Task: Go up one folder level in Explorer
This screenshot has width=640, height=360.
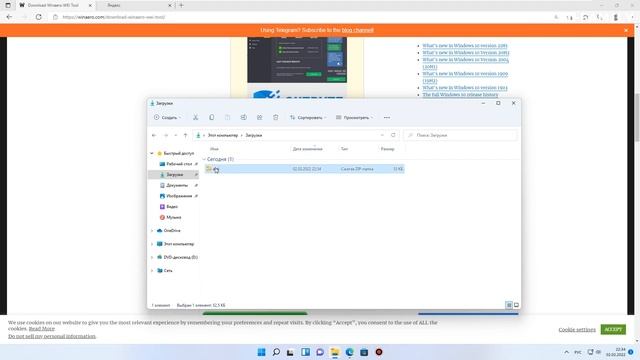Action: click(x=185, y=135)
